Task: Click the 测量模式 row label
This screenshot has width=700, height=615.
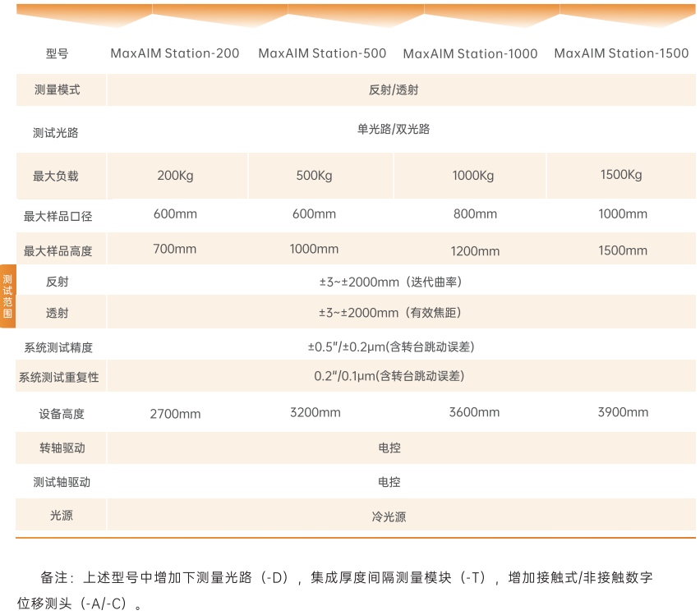Action: 58,89
